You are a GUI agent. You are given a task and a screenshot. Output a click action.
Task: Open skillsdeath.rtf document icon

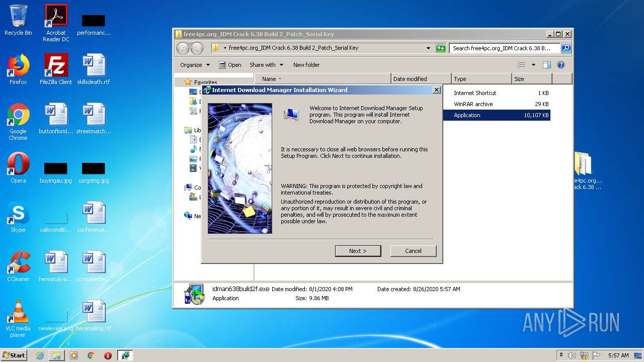(94, 69)
